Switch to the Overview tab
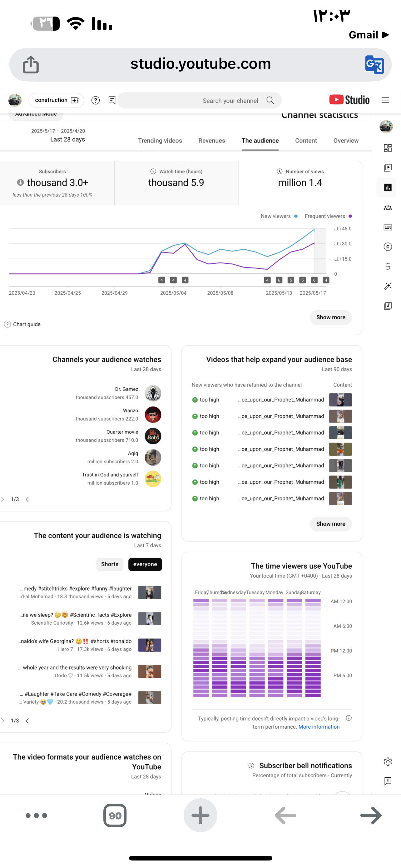 [346, 141]
